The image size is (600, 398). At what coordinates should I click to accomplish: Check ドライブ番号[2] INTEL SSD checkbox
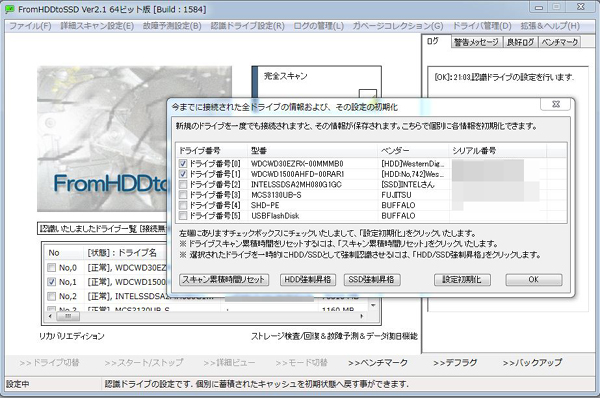click(x=183, y=184)
